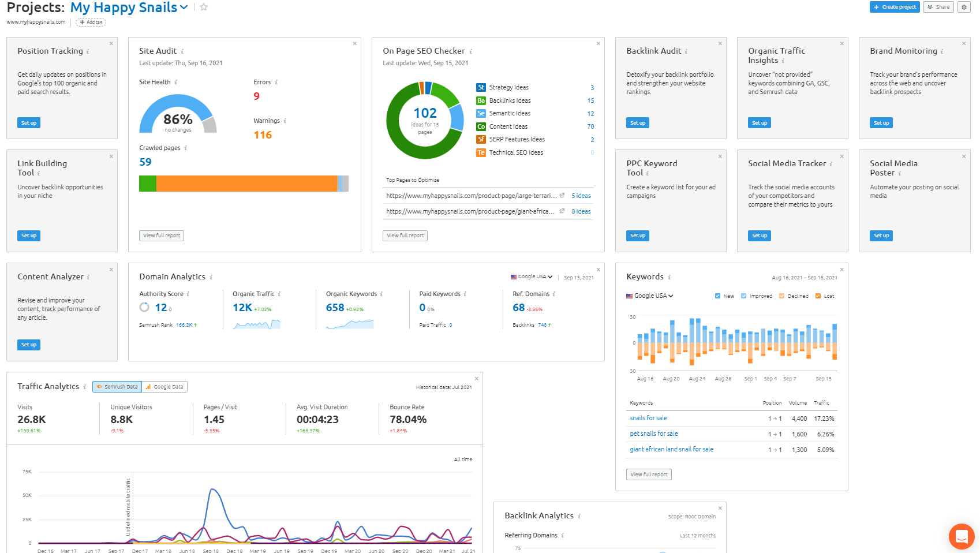Click the Share button
The image size is (980, 553).
[938, 7]
